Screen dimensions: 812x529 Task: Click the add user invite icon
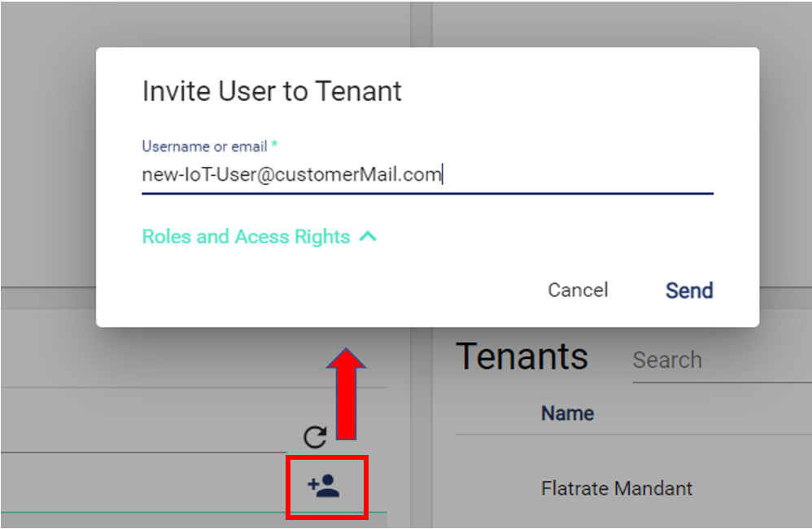pyautogui.click(x=324, y=487)
